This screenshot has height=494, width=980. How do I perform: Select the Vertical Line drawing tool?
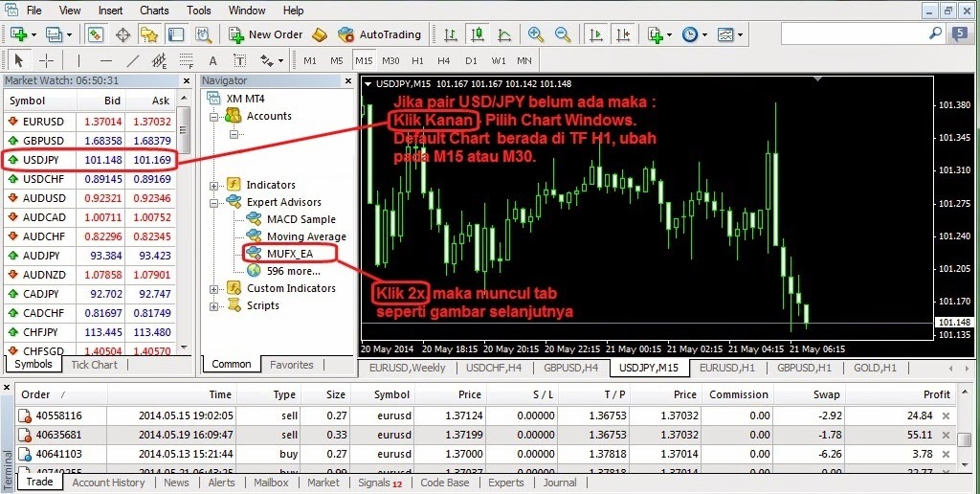[78, 60]
